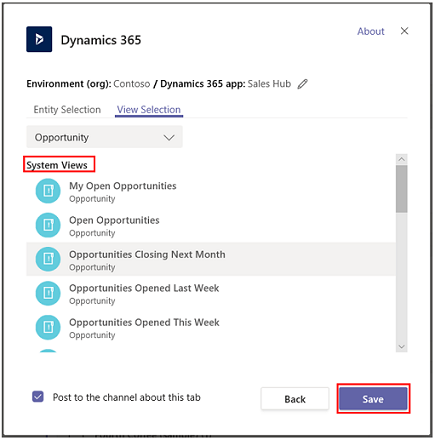Screen dimensions: 435x440
Task: Click the Dynamics 365 logo icon
Action: [x=39, y=39]
